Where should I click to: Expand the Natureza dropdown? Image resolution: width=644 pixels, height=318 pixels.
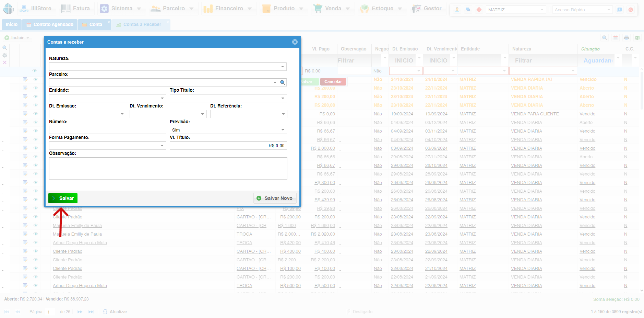click(283, 67)
